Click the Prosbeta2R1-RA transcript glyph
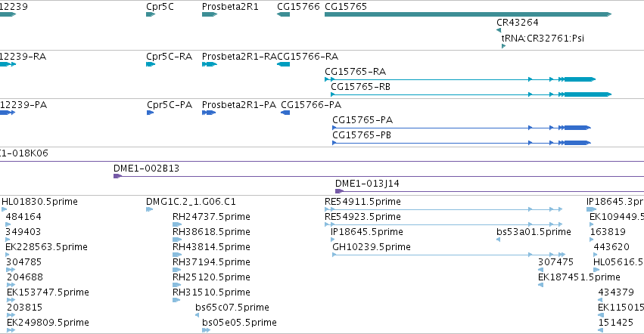The image size is (644, 334). click(x=210, y=64)
